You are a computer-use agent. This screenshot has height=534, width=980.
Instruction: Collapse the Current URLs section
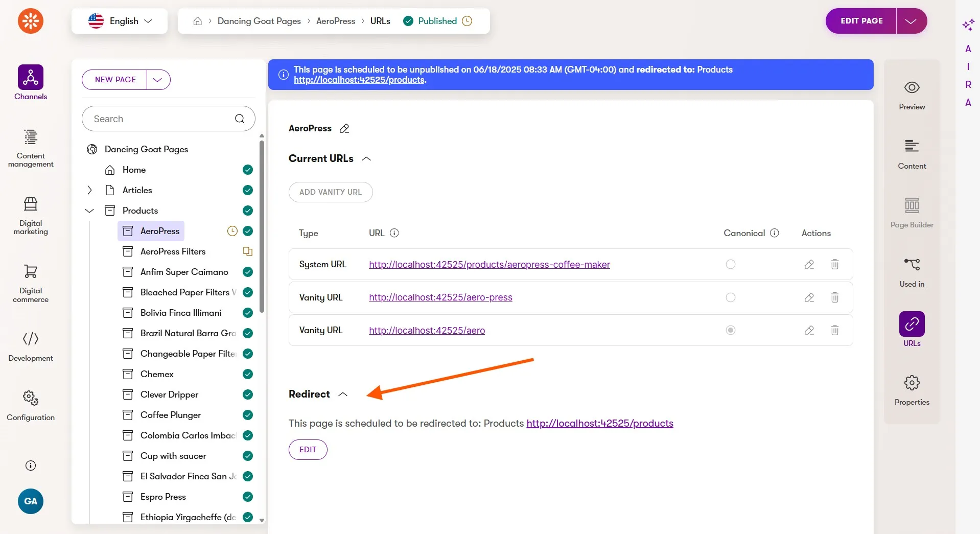pos(366,159)
